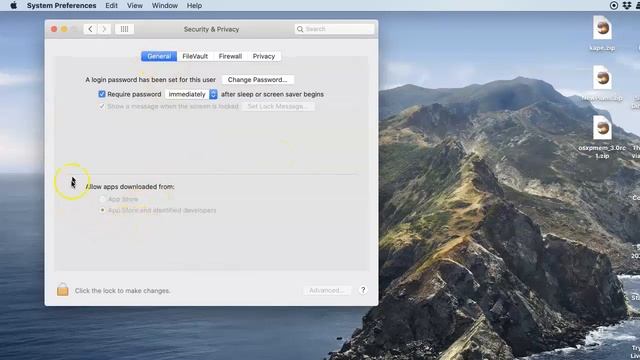Minimize the Security & Privacy window
Image resolution: width=640 pixels, height=360 pixels.
click(x=64, y=29)
